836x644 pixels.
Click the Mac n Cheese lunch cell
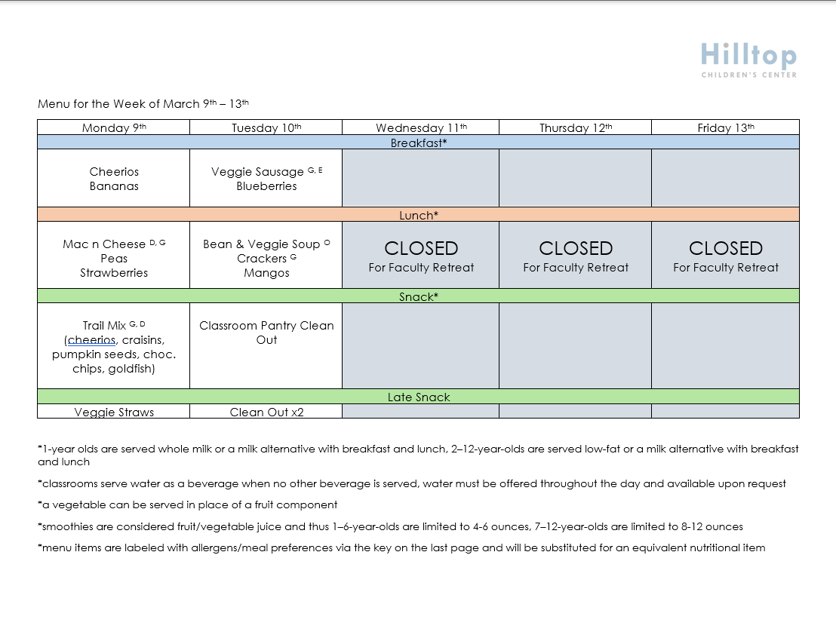[x=114, y=258]
